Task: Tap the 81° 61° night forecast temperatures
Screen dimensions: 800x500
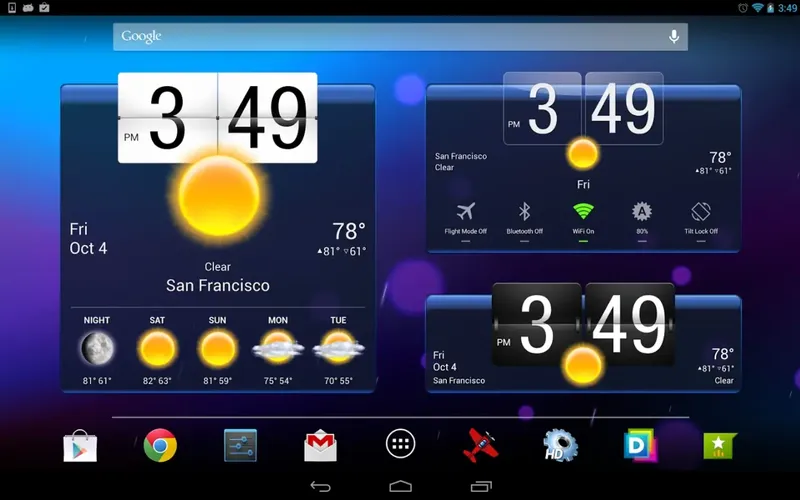Action: point(97,381)
